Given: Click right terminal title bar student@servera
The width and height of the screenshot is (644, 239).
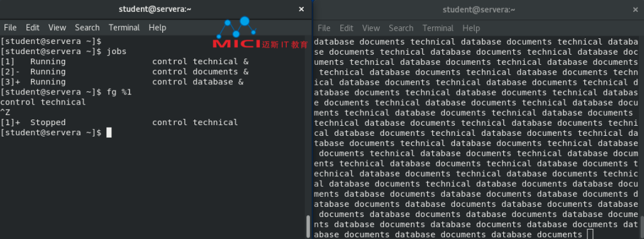Looking at the screenshot, I should coord(479,9).
